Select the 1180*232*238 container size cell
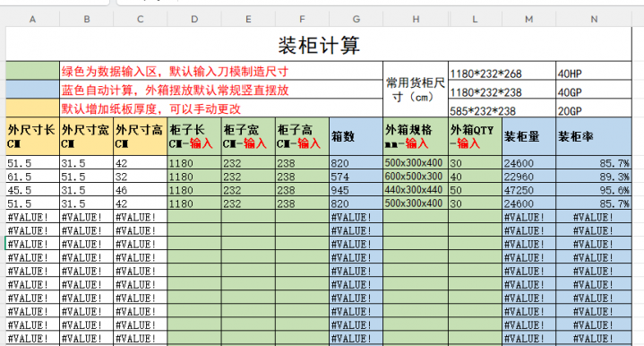This screenshot has height=346, width=644. pyautogui.click(x=502, y=89)
